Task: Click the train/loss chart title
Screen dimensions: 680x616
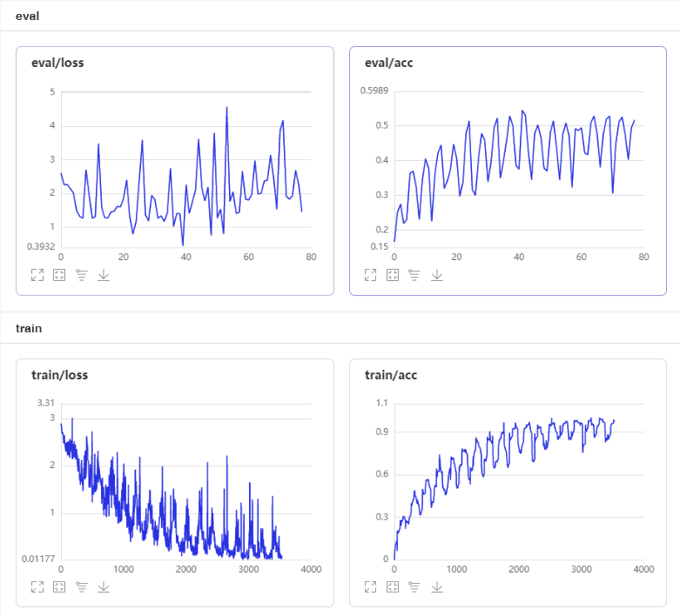Action: tap(59, 375)
